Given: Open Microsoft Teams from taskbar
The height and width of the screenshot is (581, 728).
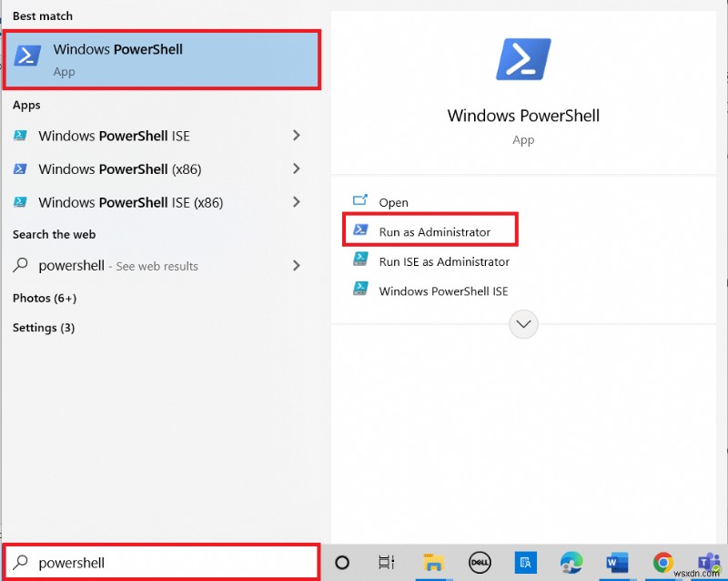Looking at the screenshot, I should [x=708, y=562].
